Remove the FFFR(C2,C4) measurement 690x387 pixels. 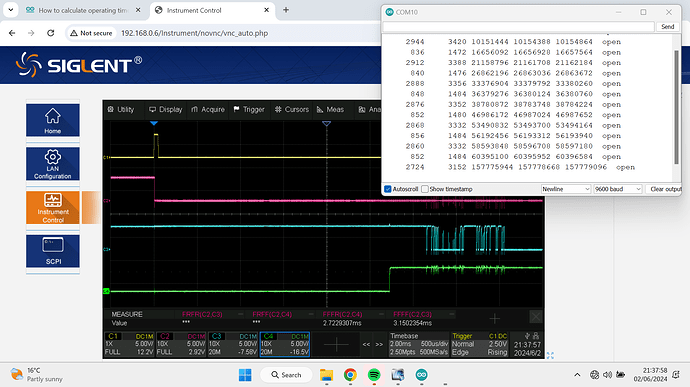[x=381, y=314]
